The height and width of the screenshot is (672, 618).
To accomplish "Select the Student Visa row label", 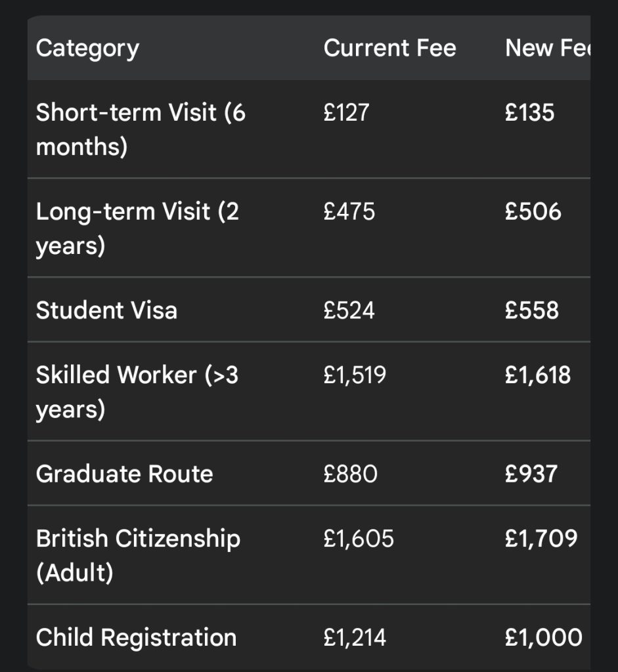I will [106, 310].
